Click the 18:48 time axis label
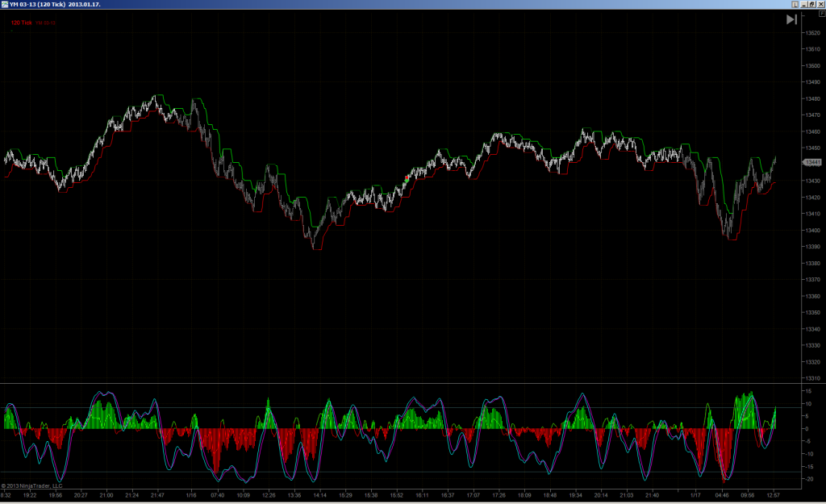This screenshot has height=504, width=826. (550, 495)
